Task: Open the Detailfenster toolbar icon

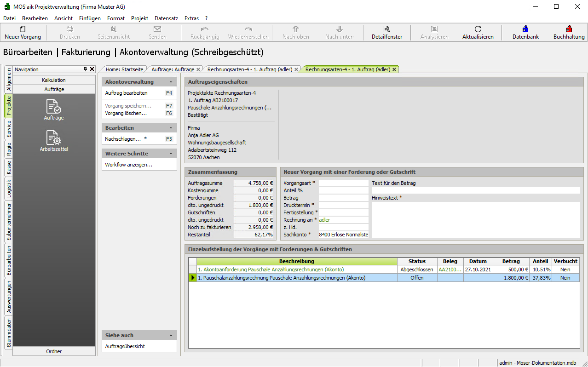Action: tap(386, 29)
